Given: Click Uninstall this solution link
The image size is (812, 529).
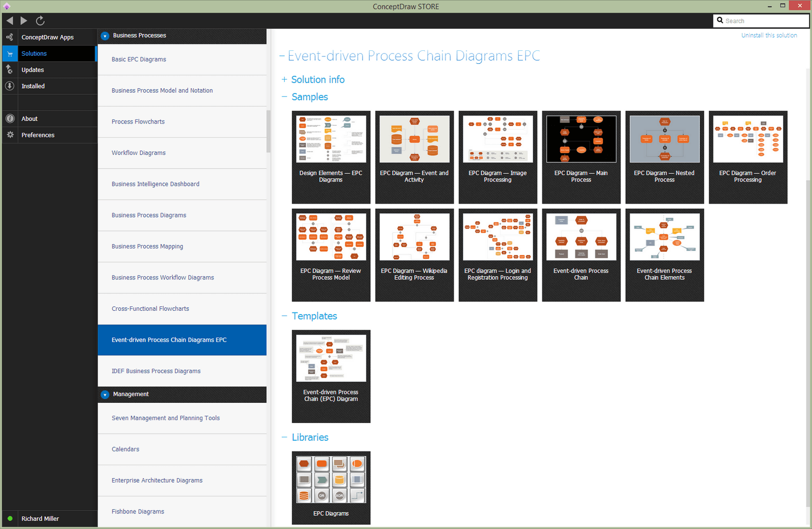Looking at the screenshot, I should pos(769,35).
